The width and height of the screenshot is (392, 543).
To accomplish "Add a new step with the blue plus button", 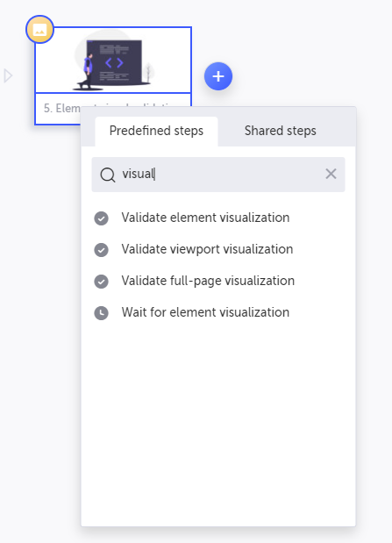I will click(x=218, y=76).
